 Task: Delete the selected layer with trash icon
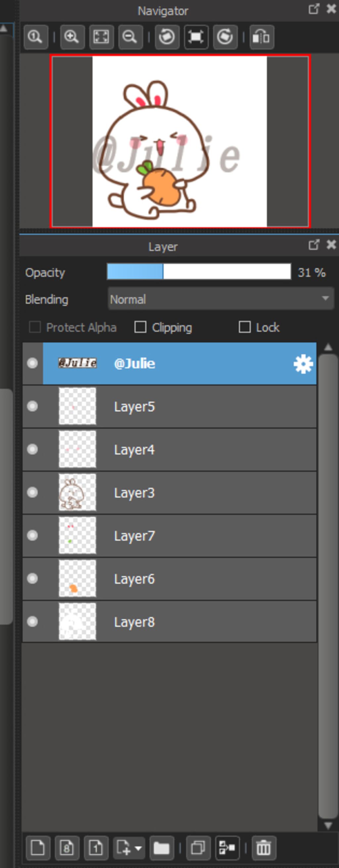click(264, 847)
